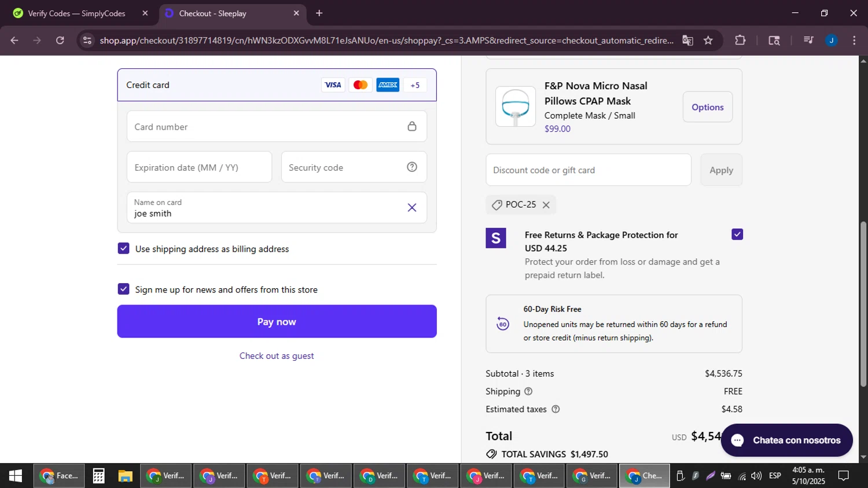Screen dimensions: 868x488
Task: Click the total savings tag icon
Action: click(491, 454)
